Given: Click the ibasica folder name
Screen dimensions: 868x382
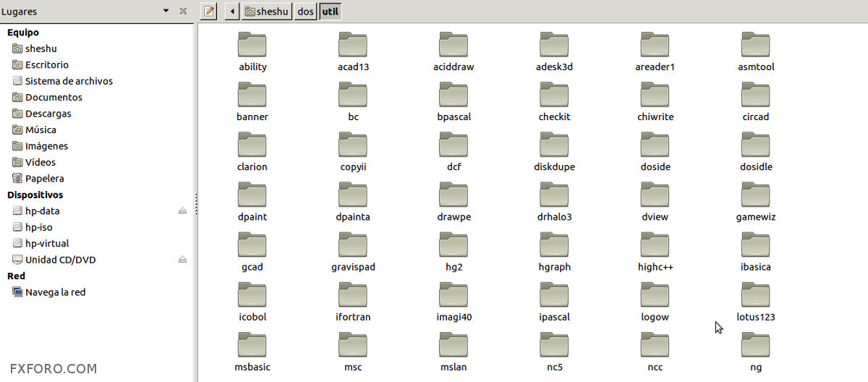Looking at the screenshot, I should pyautogui.click(x=756, y=267).
